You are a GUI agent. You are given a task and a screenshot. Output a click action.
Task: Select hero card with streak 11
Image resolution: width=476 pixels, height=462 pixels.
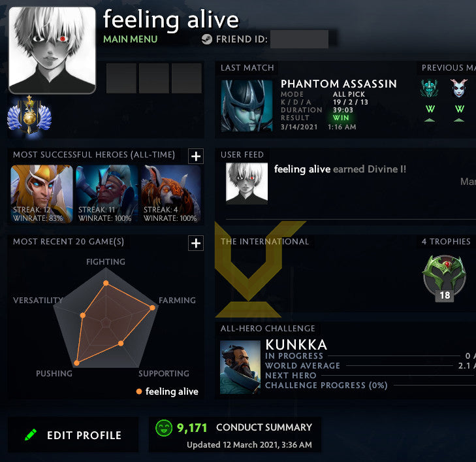coord(107,194)
